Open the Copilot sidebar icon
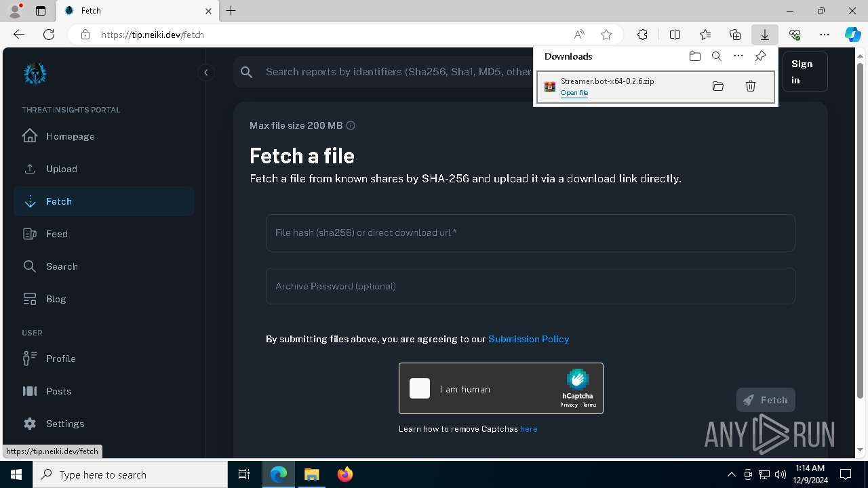Viewport: 868px width, 488px height. click(x=852, y=35)
